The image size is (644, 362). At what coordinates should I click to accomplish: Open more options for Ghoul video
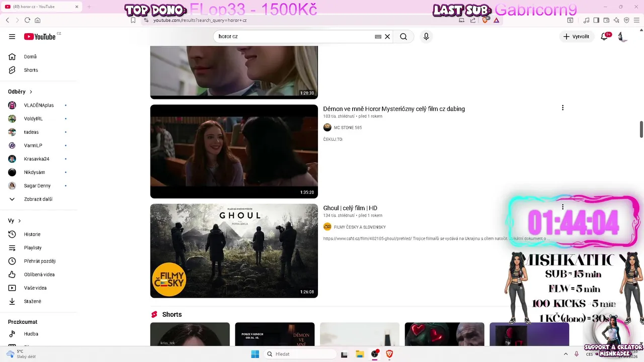pos(562,207)
